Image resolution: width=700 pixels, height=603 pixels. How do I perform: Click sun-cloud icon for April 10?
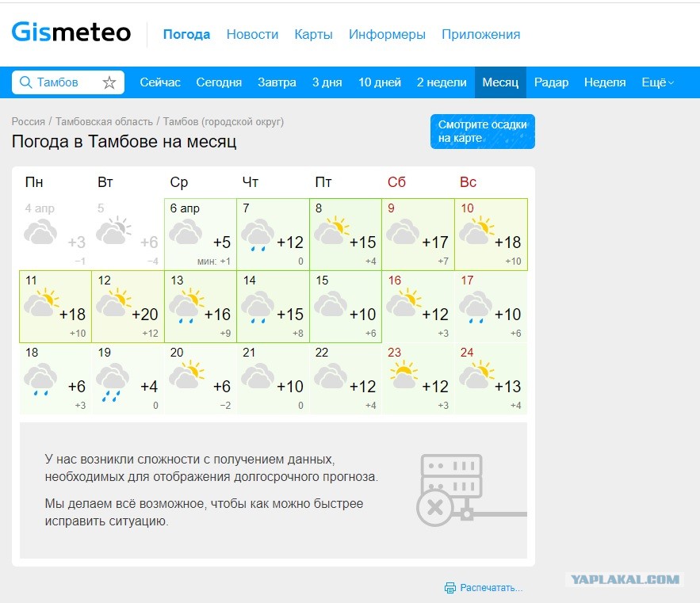pyautogui.click(x=476, y=231)
